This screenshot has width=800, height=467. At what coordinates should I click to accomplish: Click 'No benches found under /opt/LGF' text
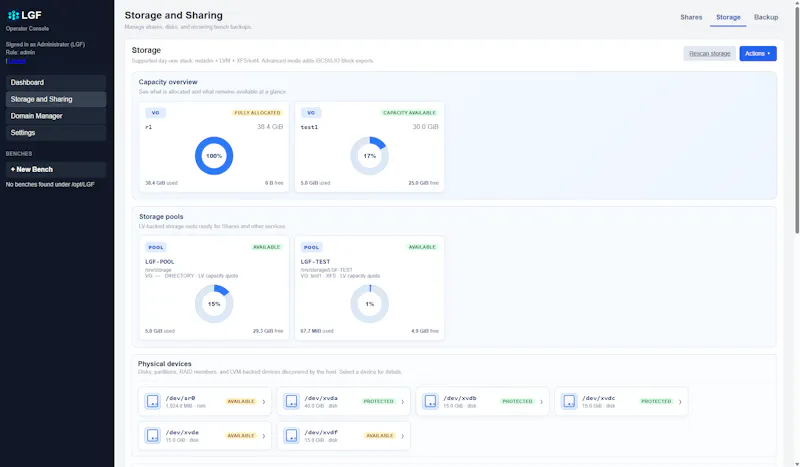click(50, 184)
